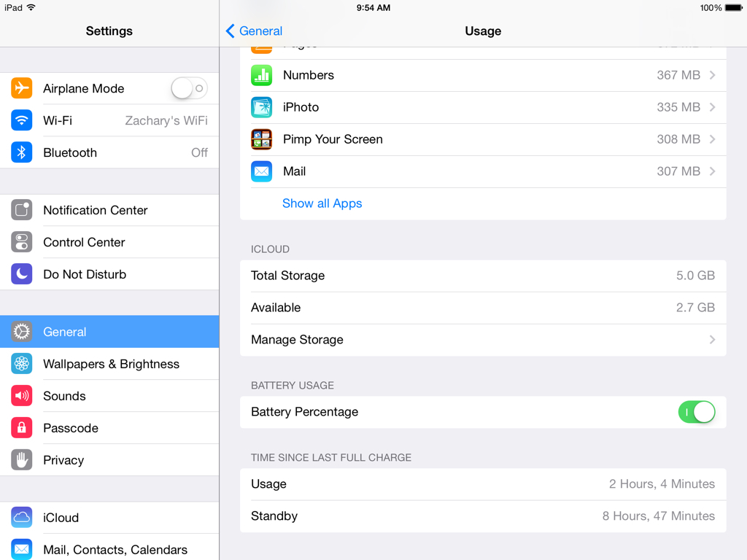Open Wi-Fi settings row
Viewport: 747px width, 560px height.
click(x=109, y=120)
